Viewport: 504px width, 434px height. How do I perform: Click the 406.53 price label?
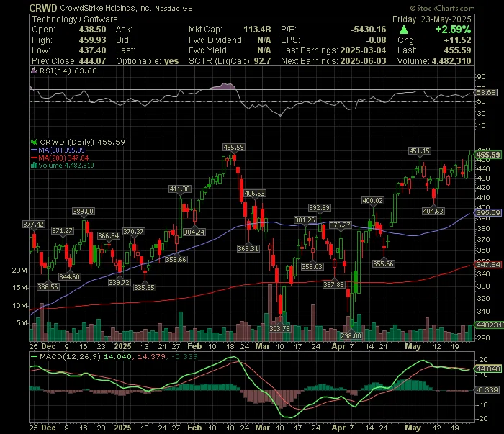coord(255,193)
